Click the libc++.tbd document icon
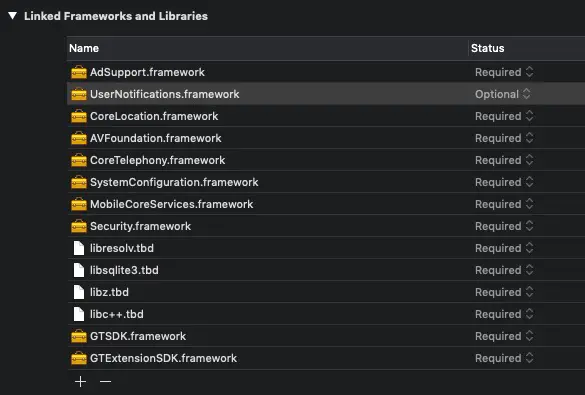This screenshot has height=395, width=585. pyautogui.click(x=79, y=314)
